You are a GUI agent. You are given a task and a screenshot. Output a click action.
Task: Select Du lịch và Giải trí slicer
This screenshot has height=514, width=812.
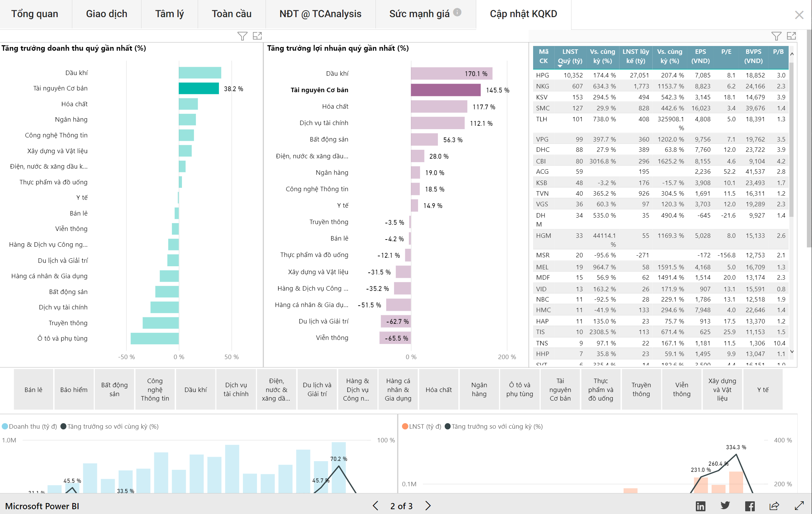(x=317, y=390)
